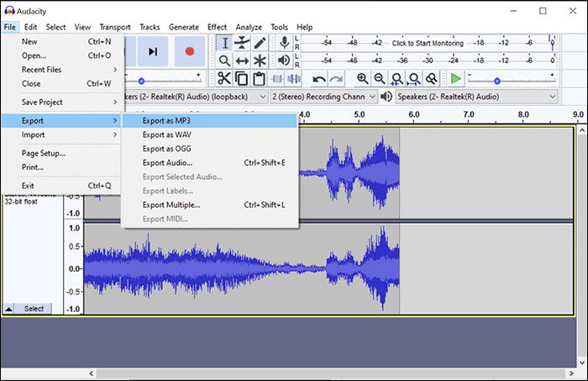Click the red Record button

189,51
